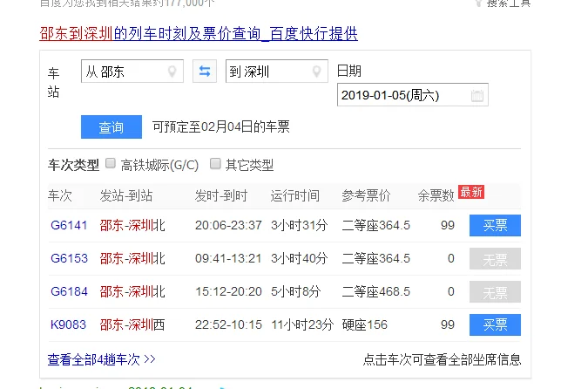Open train number G6153 link
Viewport: 588px width, 389px height.
[69, 258]
